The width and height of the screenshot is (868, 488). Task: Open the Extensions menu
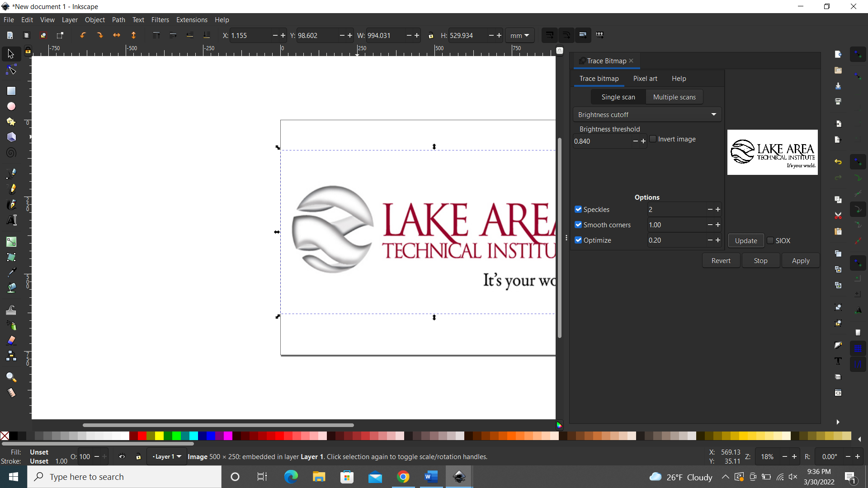tap(192, 19)
